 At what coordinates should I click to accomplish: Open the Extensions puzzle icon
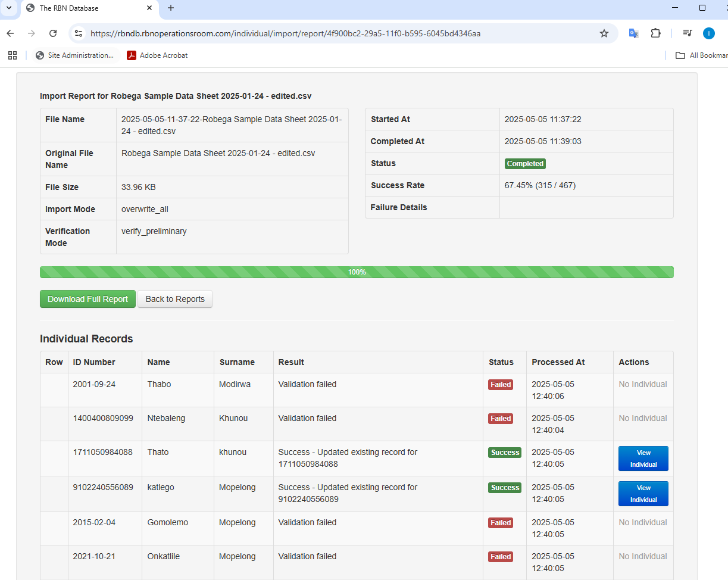coord(655,33)
